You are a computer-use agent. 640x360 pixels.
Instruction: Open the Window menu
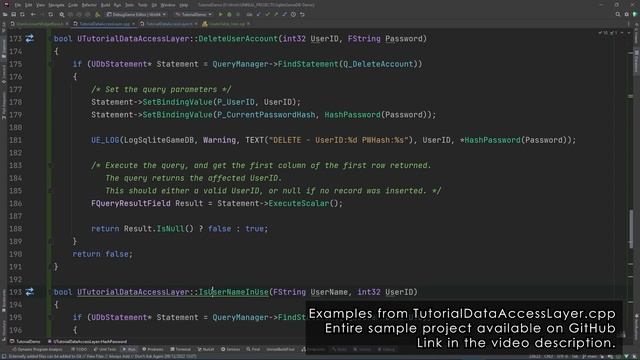click(168, 5)
